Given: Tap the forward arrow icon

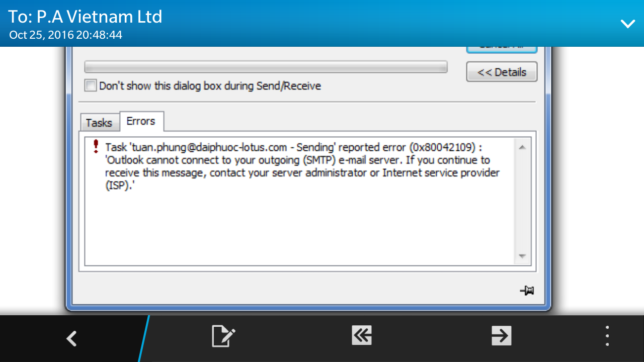Looking at the screenshot, I should click(x=501, y=335).
